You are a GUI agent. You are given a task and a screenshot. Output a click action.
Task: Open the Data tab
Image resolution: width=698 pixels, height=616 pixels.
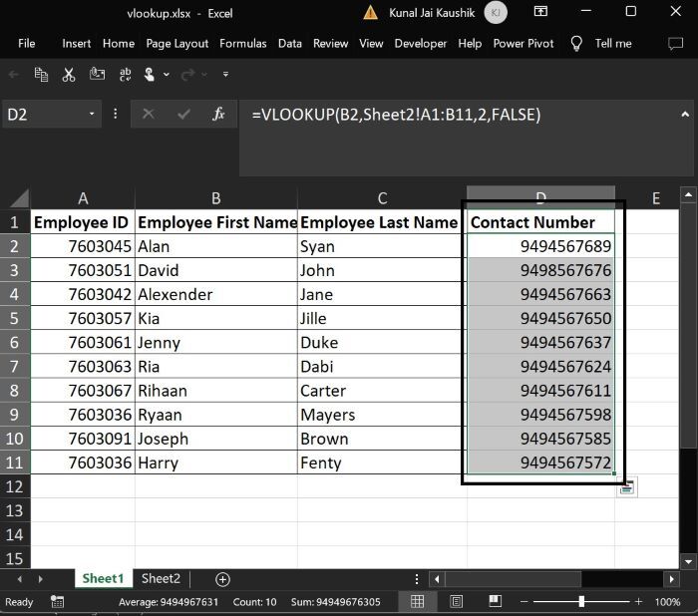click(x=290, y=43)
